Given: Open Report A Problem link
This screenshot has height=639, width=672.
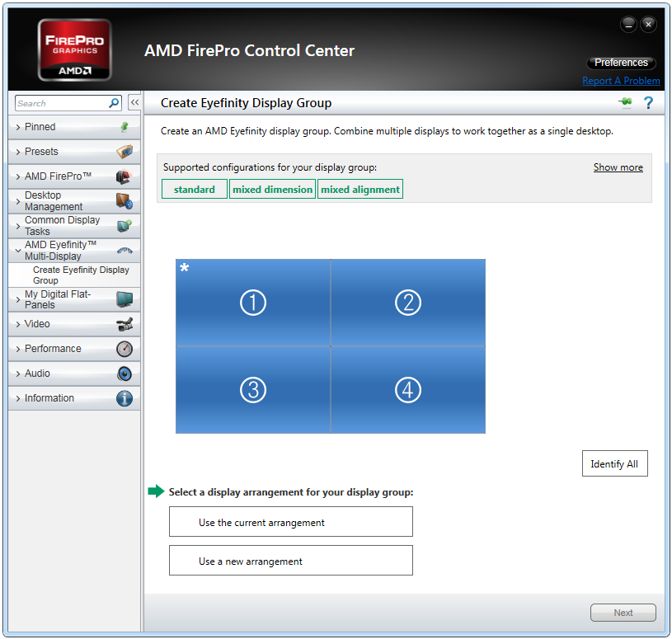Looking at the screenshot, I should tap(621, 81).
